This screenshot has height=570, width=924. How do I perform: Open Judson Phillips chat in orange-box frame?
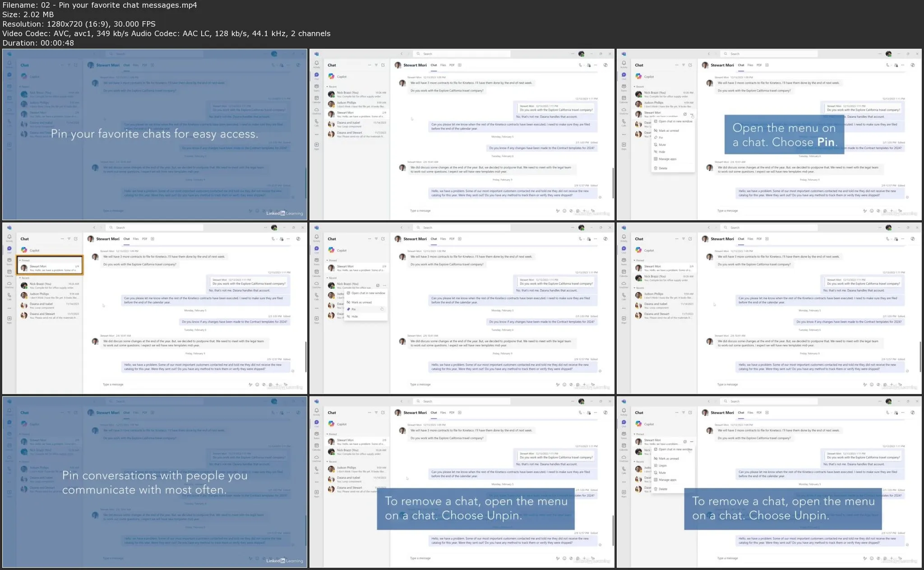(x=50, y=296)
